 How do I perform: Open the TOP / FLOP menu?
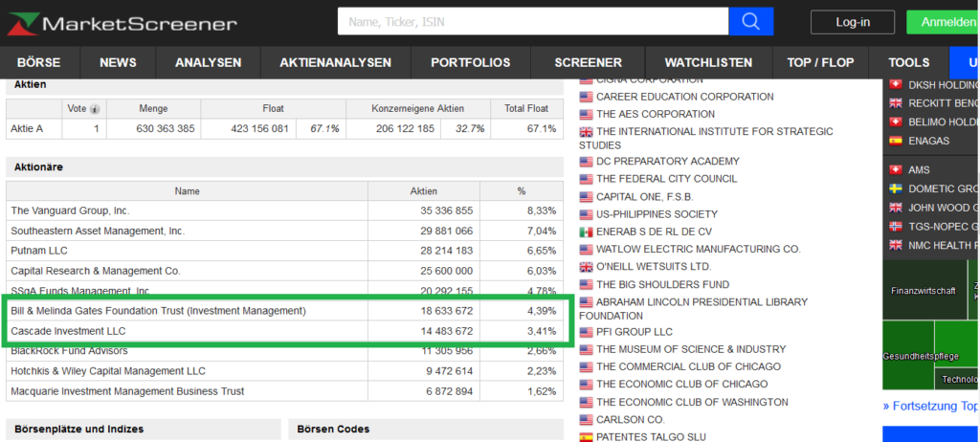820,62
